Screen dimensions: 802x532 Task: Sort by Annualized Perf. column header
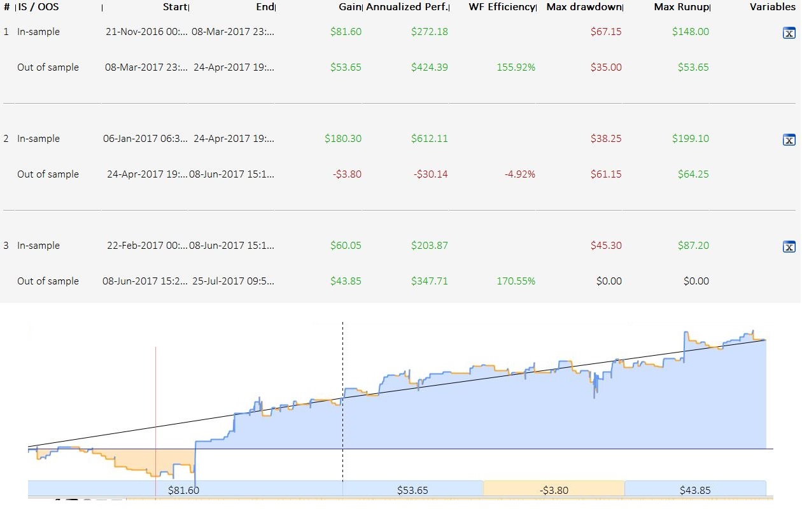407,7
